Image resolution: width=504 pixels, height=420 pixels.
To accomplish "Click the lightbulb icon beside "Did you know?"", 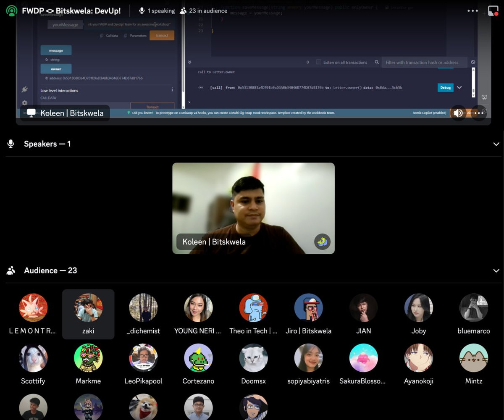I will click(129, 113).
